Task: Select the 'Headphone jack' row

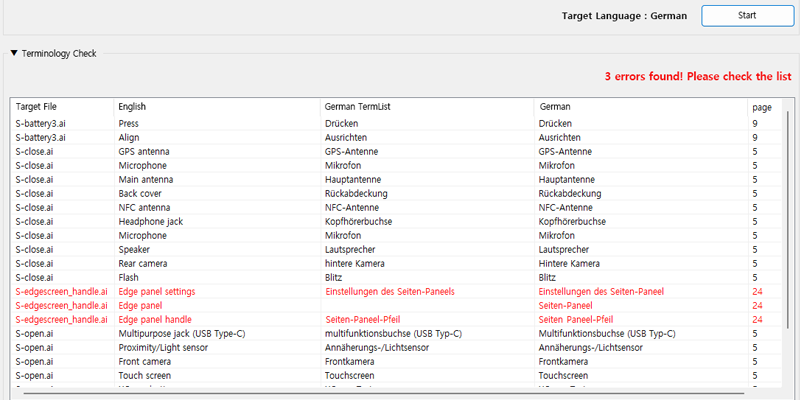Action: click(151, 222)
